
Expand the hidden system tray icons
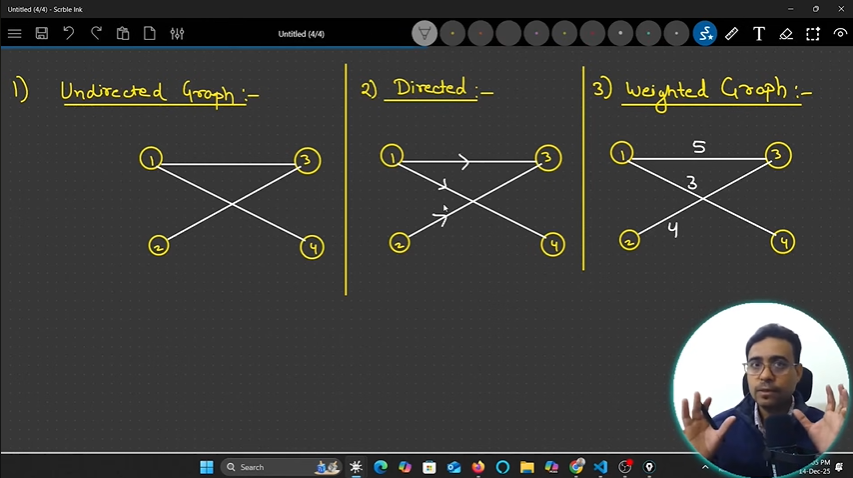pos(705,467)
